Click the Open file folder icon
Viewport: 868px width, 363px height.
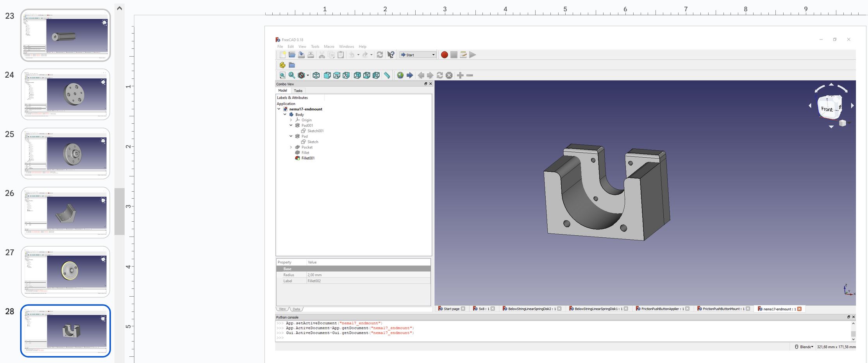tap(292, 55)
